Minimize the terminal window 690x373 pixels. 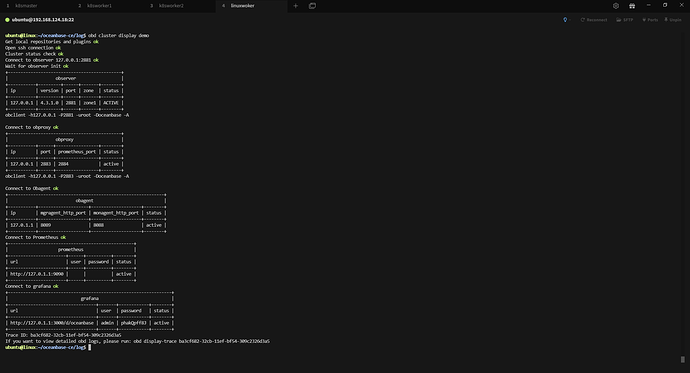coord(649,5)
